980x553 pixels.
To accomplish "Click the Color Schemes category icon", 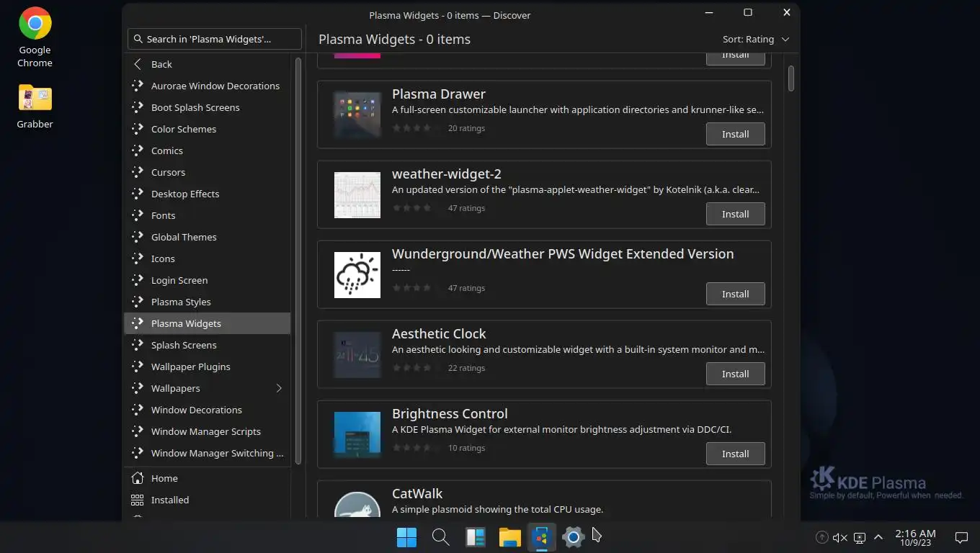I will 138,129.
